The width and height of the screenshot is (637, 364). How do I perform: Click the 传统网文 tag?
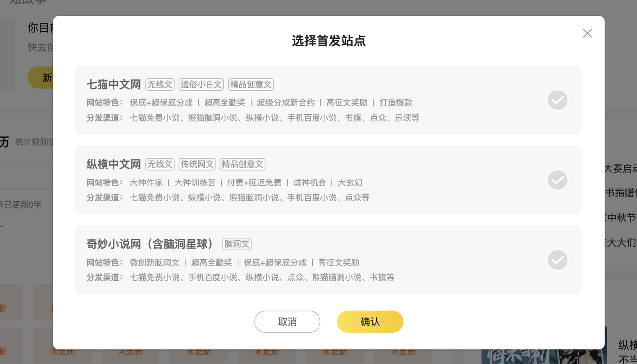pos(197,164)
